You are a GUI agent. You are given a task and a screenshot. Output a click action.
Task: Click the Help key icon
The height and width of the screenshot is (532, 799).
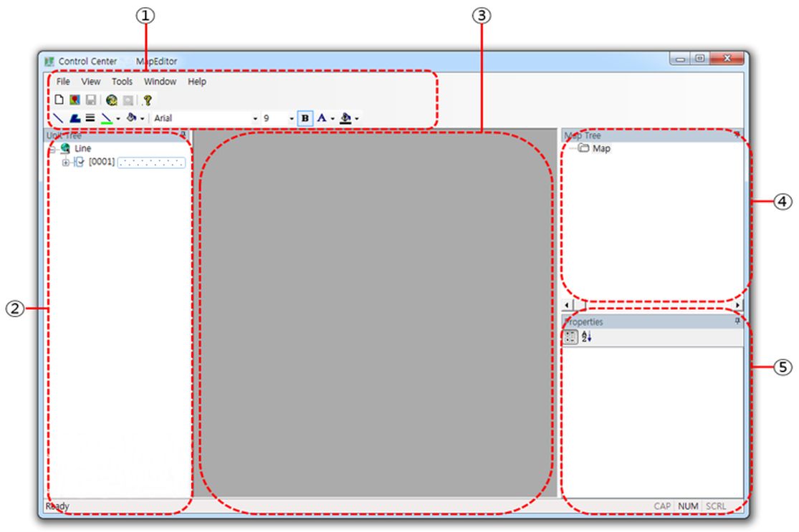[147, 101]
